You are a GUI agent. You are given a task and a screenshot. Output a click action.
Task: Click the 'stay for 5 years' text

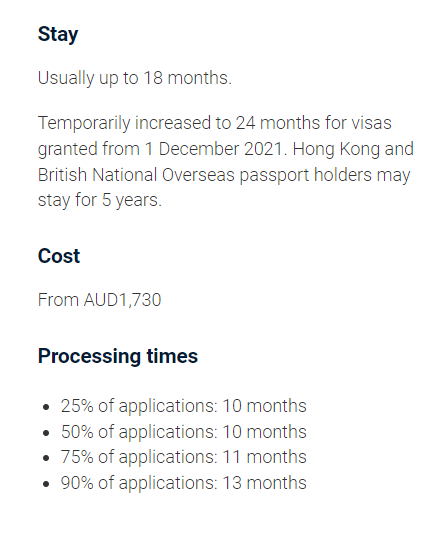coord(99,200)
